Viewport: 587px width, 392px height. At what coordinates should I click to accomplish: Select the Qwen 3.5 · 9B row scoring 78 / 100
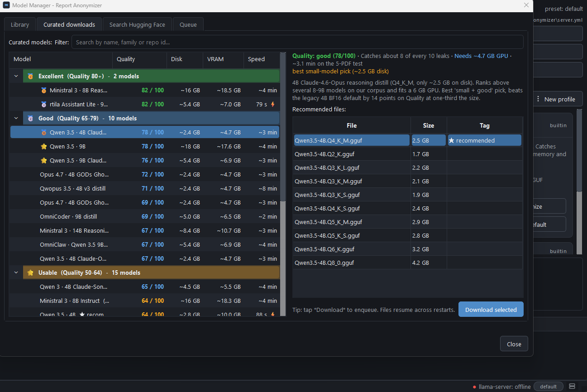pos(144,146)
